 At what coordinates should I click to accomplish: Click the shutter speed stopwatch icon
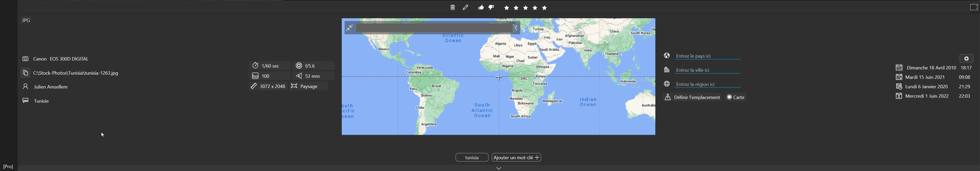click(255, 66)
